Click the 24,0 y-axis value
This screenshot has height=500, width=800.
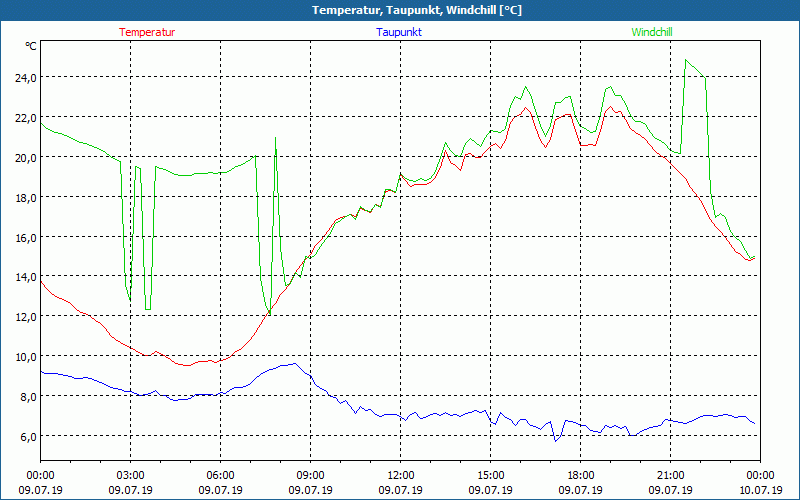[26, 78]
